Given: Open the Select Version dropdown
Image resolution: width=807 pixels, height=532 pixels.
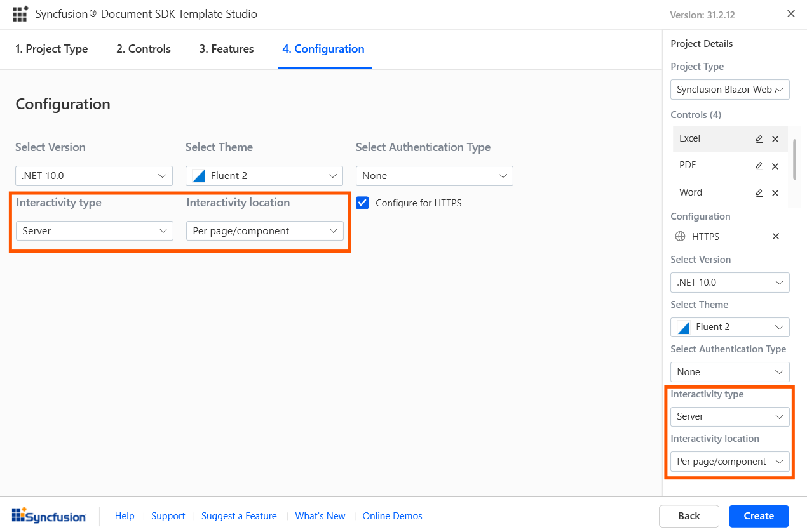Looking at the screenshot, I should (93, 175).
